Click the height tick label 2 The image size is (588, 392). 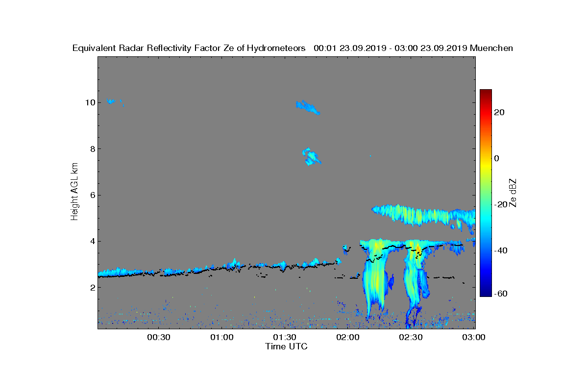click(x=92, y=288)
